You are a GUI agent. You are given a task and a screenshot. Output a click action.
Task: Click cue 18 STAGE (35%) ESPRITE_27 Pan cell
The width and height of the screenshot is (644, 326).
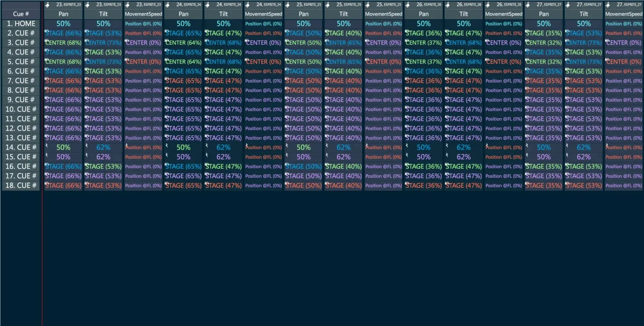coord(544,185)
